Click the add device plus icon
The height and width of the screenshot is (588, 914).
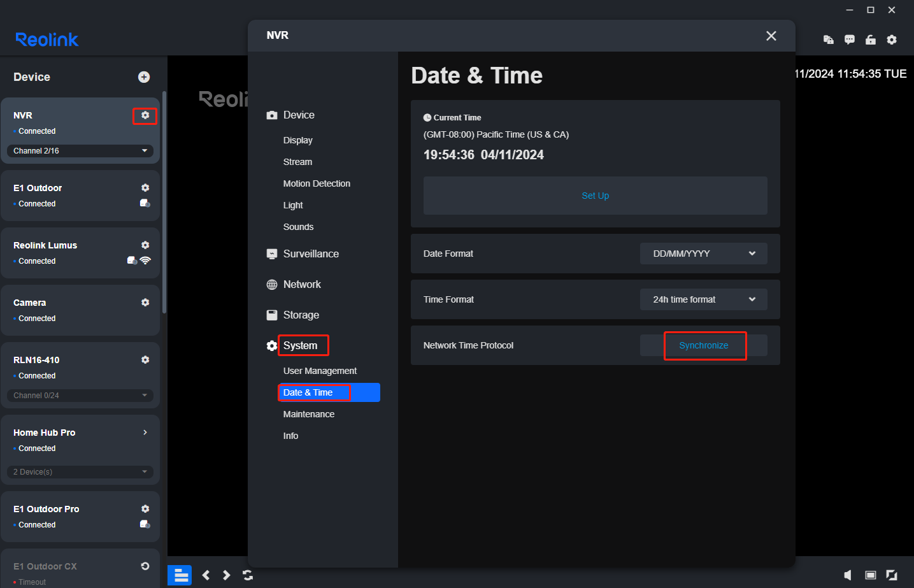tap(144, 77)
